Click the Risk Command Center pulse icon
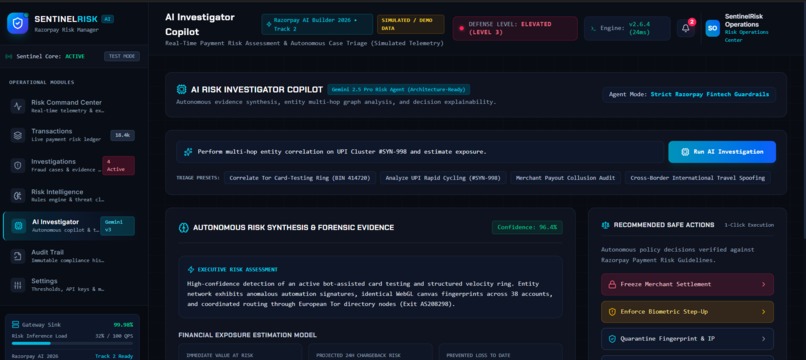 click(18, 106)
